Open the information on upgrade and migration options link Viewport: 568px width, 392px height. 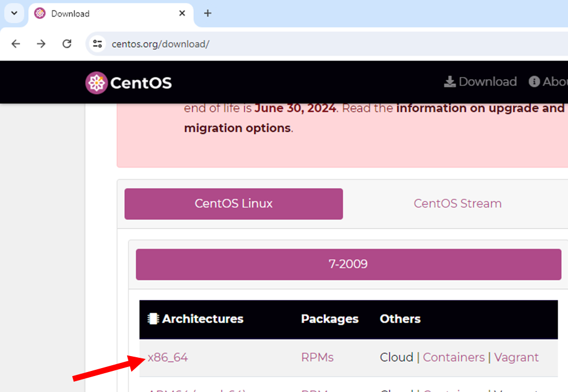(374, 118)
